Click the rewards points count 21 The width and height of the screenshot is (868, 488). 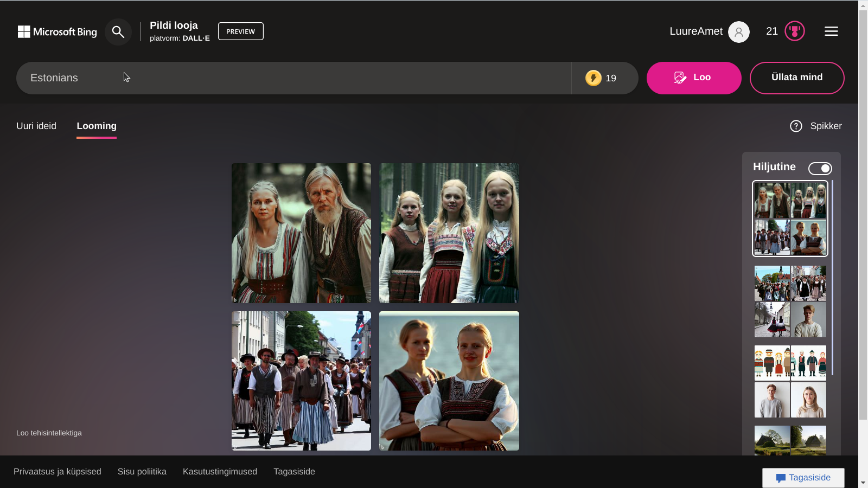pos(772,31)
